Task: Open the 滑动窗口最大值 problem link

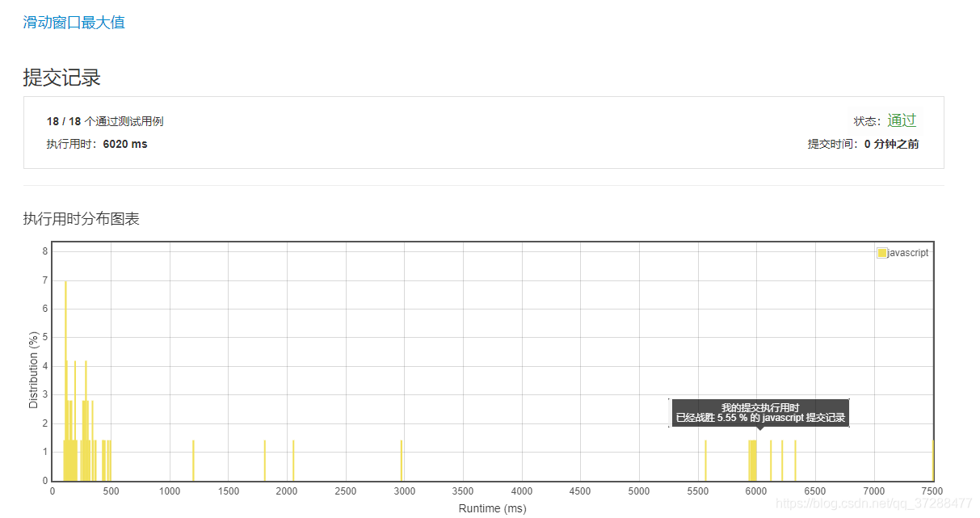Action: (x=74, y=23)
